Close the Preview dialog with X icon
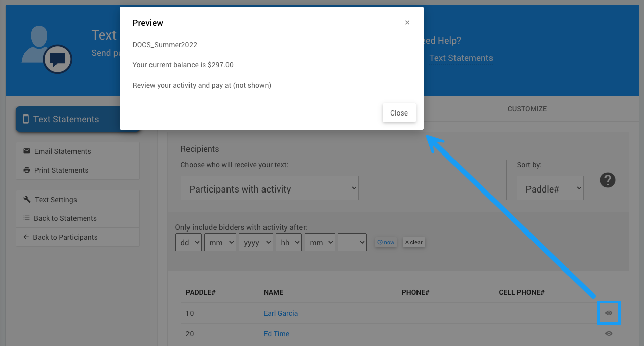This screenshot has height=346, width=644. [x=407, y=23]
